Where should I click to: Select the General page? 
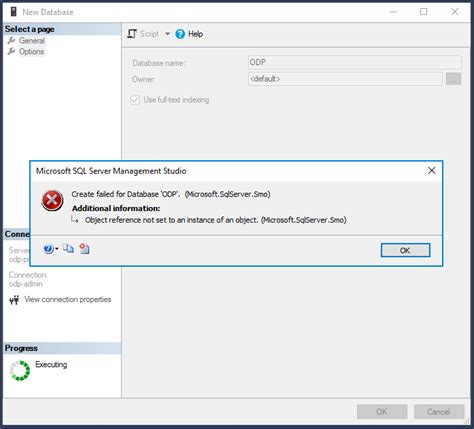pos(32,41)
